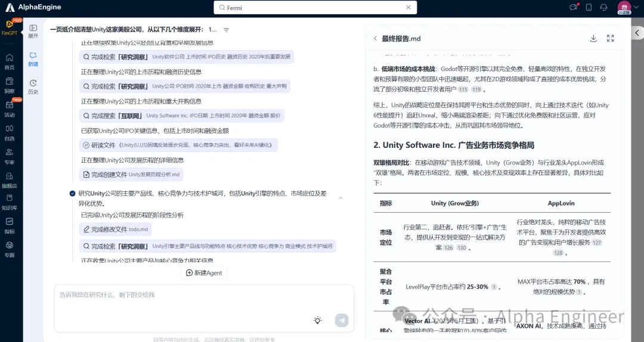Screen dimensions: 644x342
Task: Select 新建 new chat tab
Action: [x=33, y=59]
